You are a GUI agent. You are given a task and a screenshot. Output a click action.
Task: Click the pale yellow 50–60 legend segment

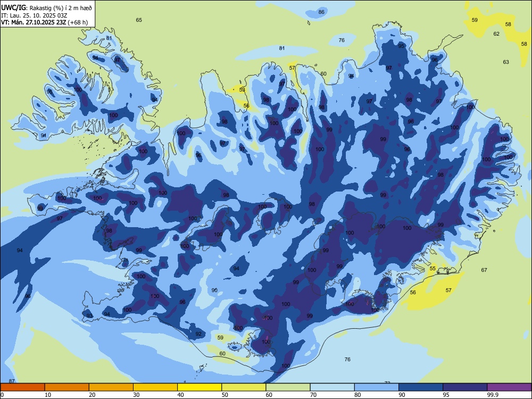point(244,387)
